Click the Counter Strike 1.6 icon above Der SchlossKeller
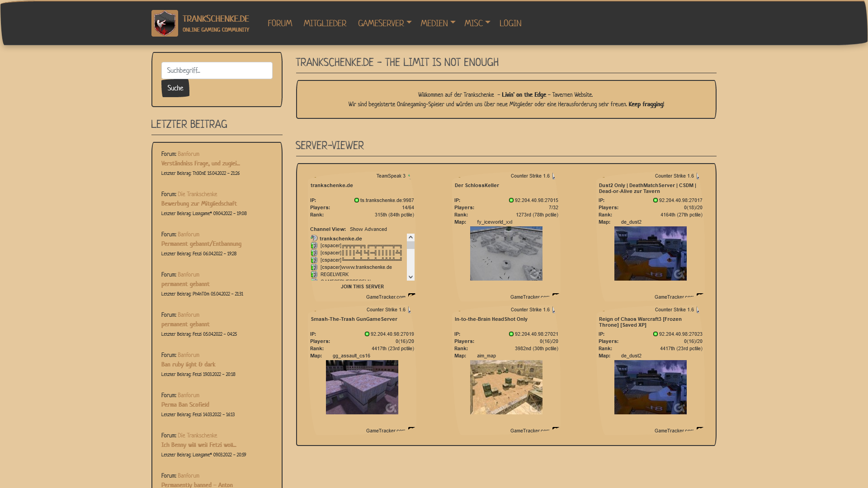This screenshot has width=868, height=488. click(554, 176)
